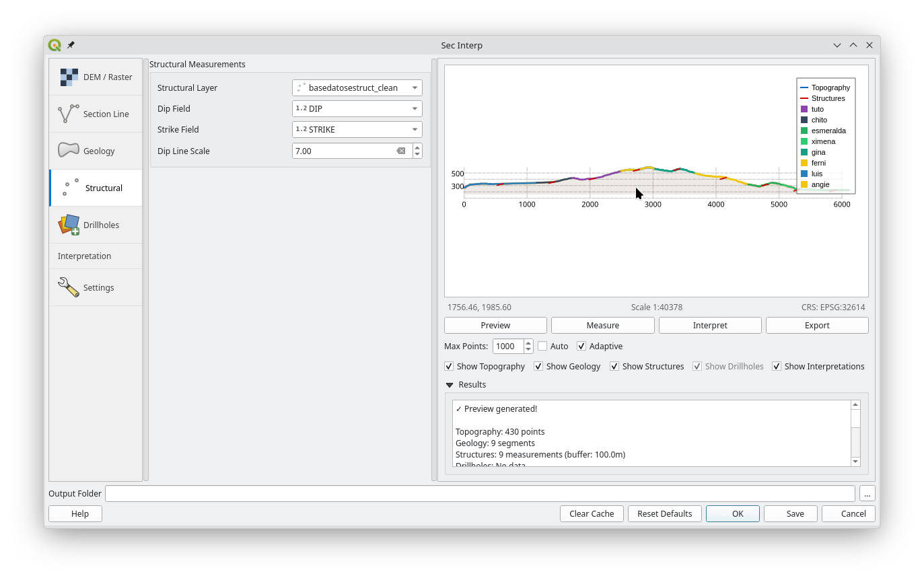Screen dimensions: 924x580
Task: Open Settings wrench icon
Action: [68, 287]
